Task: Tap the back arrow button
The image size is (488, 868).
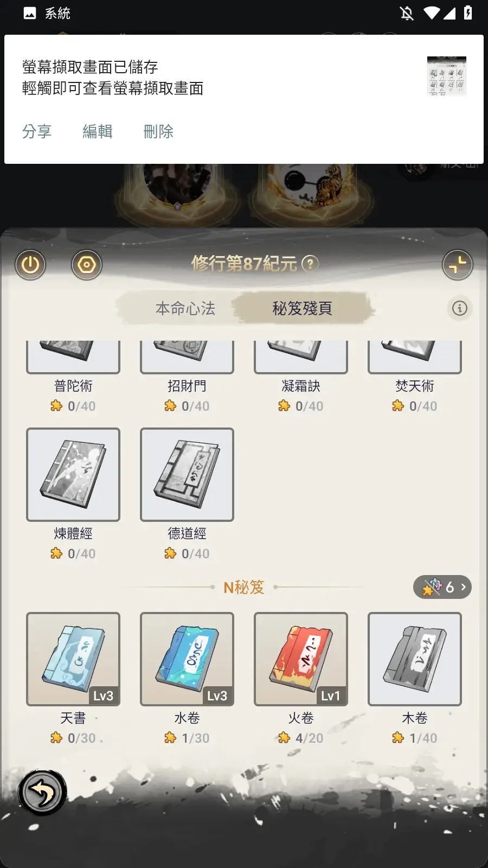Action: click(x=42, y=793)
